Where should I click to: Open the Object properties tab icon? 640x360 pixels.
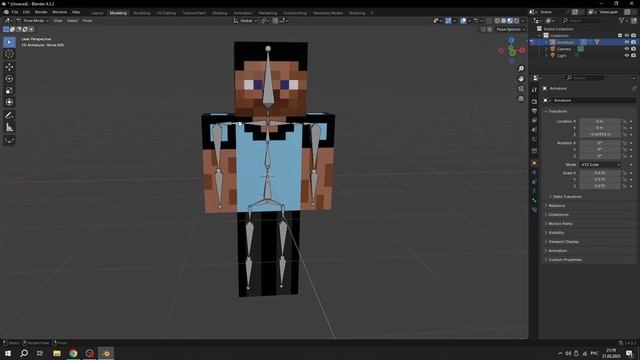[534, 163]
